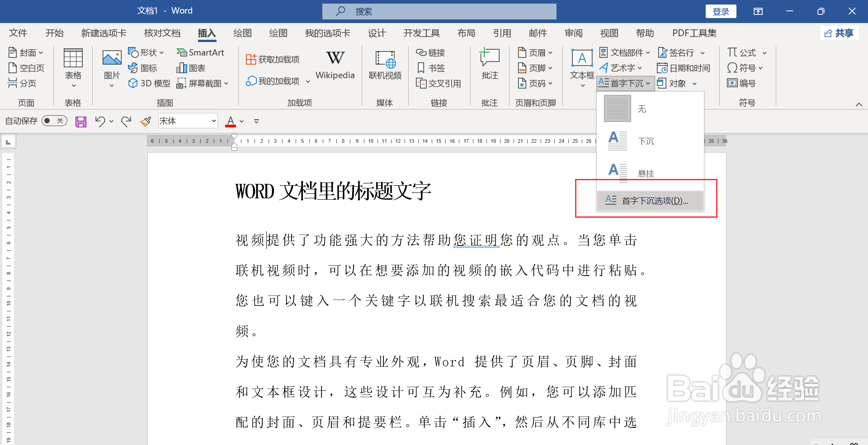Insert a 文本框 text box

pos(582,68)
